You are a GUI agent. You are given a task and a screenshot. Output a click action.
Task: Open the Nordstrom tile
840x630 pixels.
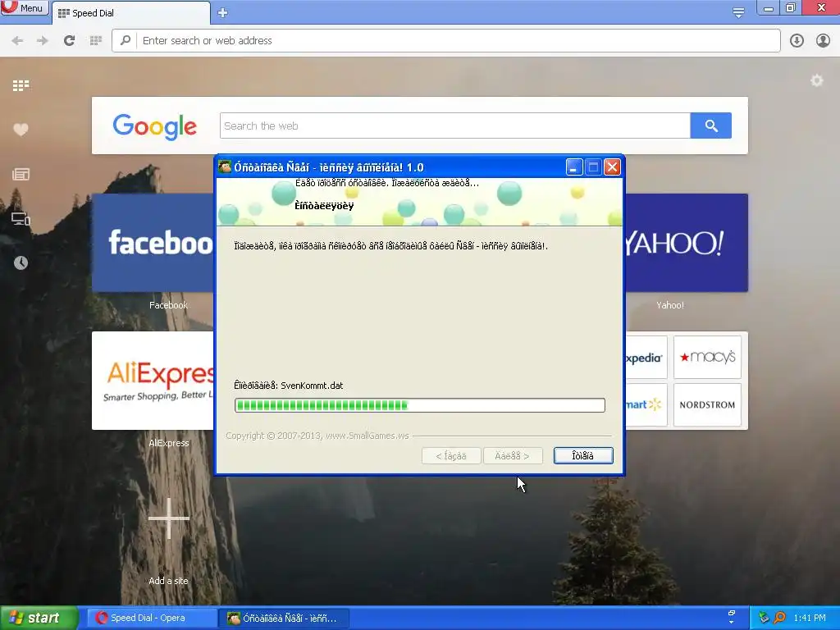point(707,405)
